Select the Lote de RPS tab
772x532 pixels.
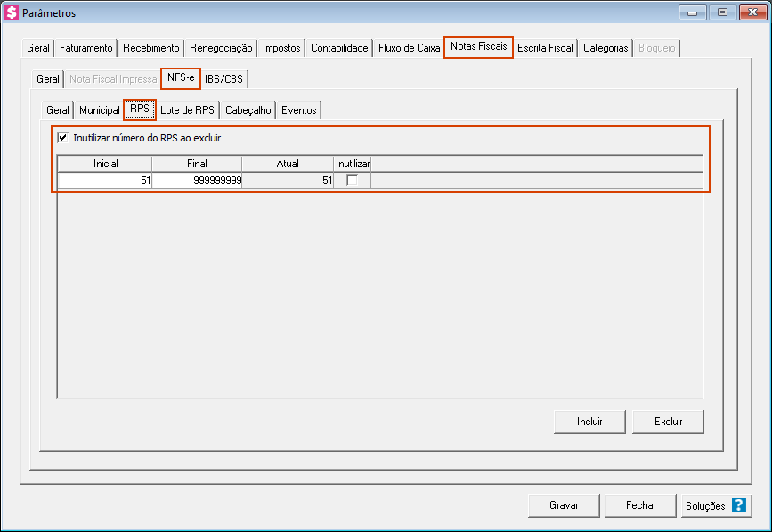(187, 110)
